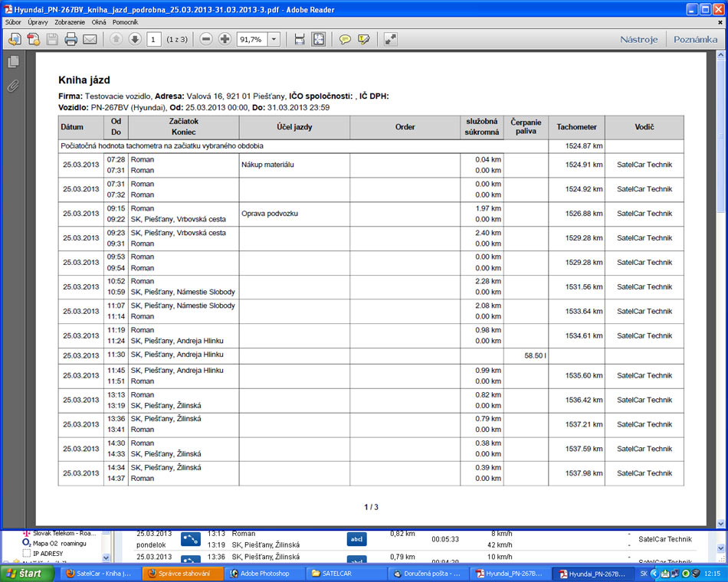Screen dimensions: 728x582
Task: Switch to Správce stahování taskbar item
Action: (x=182, y=574)
